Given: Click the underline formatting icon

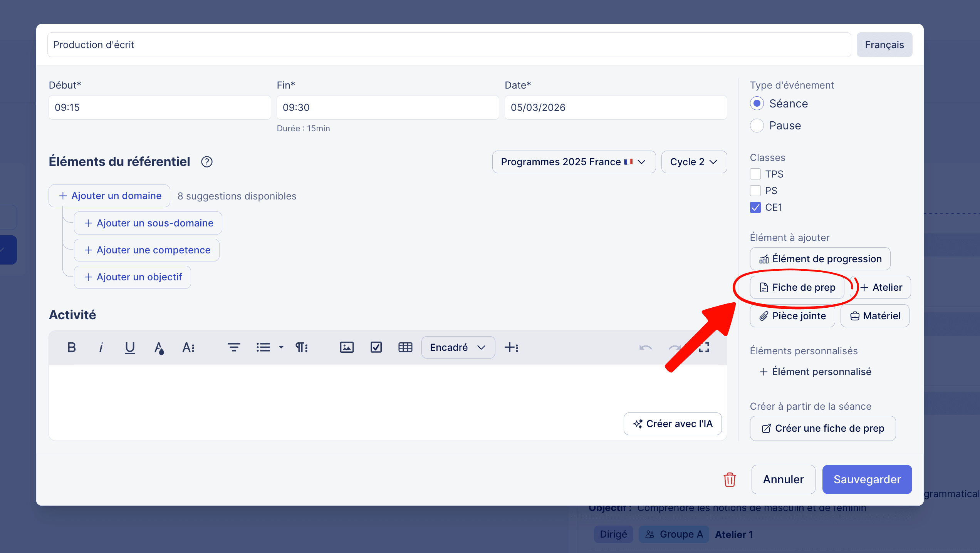Looking at the screenshot, I should (x=130, y=347).
